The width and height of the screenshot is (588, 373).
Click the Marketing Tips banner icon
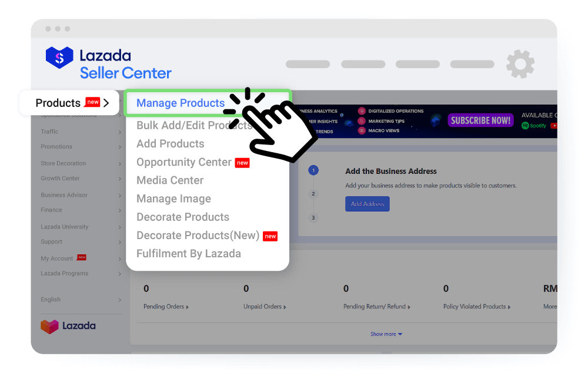coord(362,121)
